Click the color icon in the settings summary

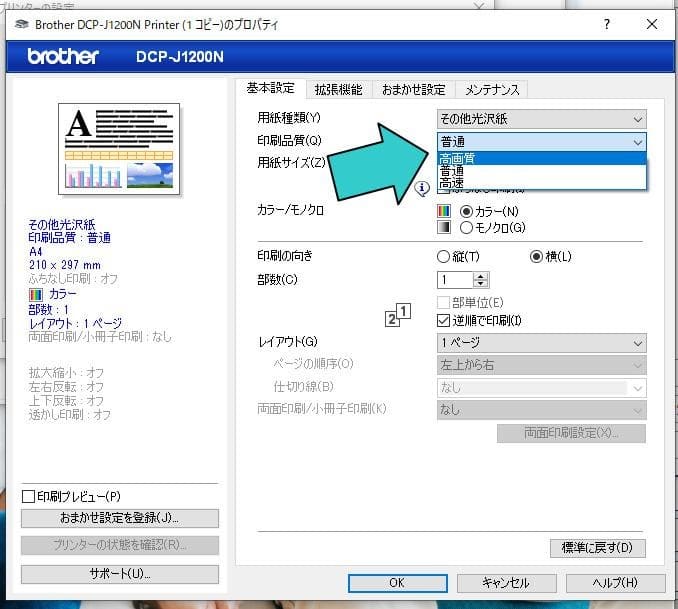coord(35,295)
